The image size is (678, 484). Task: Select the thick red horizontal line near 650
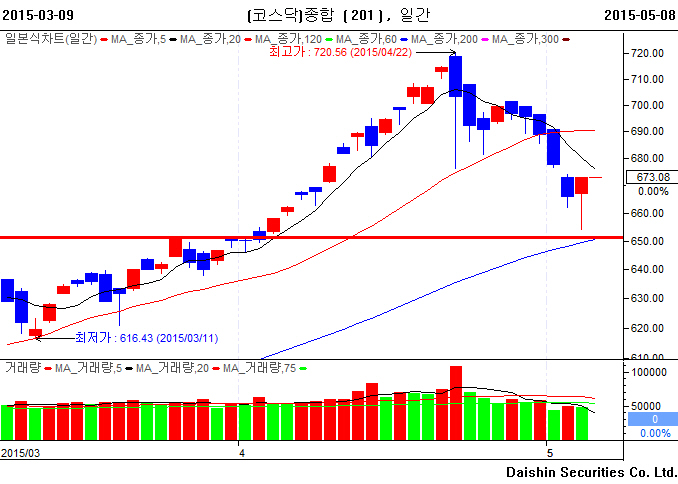[300, 238]
